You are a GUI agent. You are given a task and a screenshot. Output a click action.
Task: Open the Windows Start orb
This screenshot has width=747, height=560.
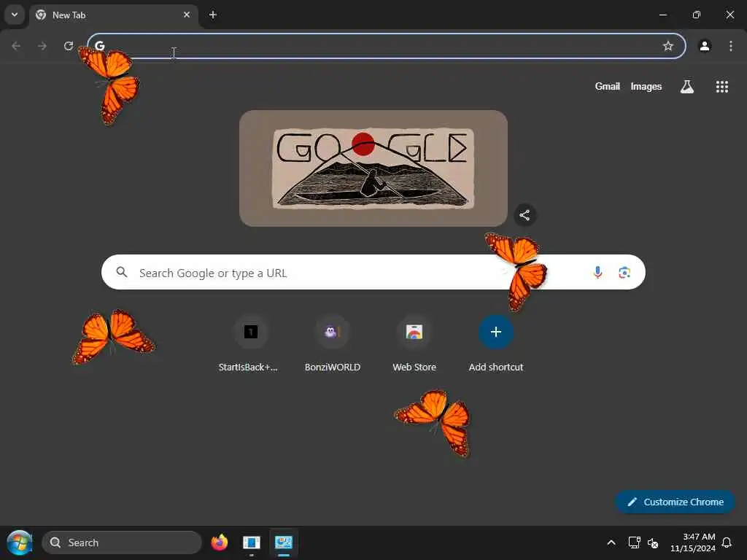tap(20, 542)
